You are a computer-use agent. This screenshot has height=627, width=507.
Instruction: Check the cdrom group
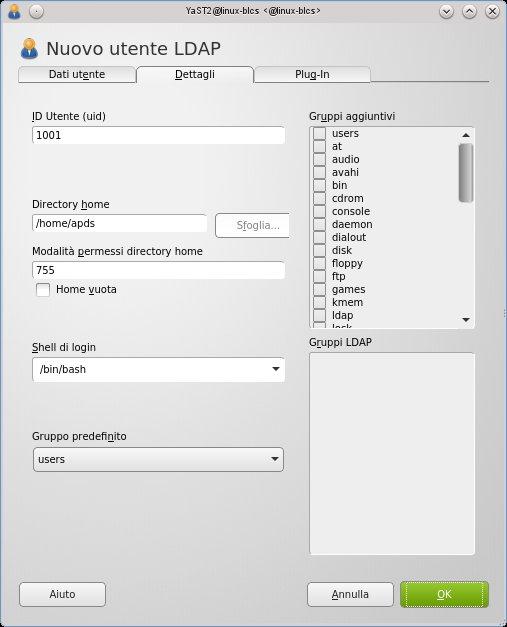click(x=319, y=198)
